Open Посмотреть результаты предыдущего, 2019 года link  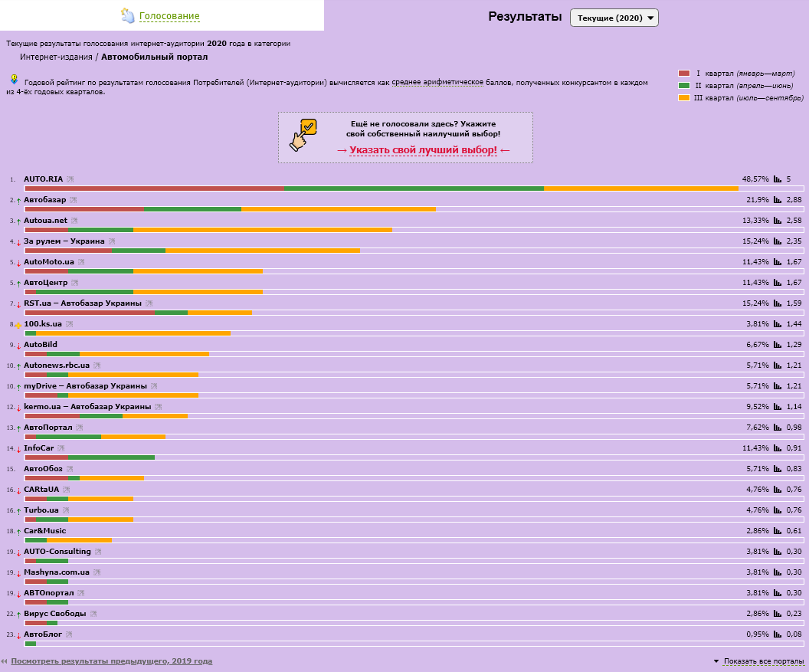click(x=111, y=661)
